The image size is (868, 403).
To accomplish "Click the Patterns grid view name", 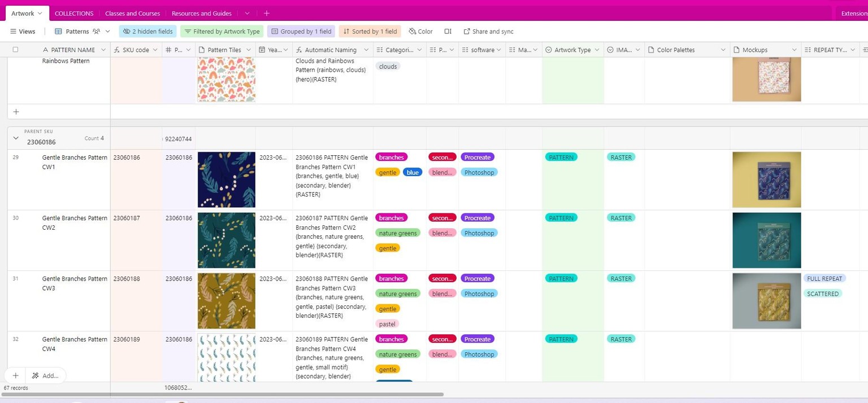I will (77, 32).
